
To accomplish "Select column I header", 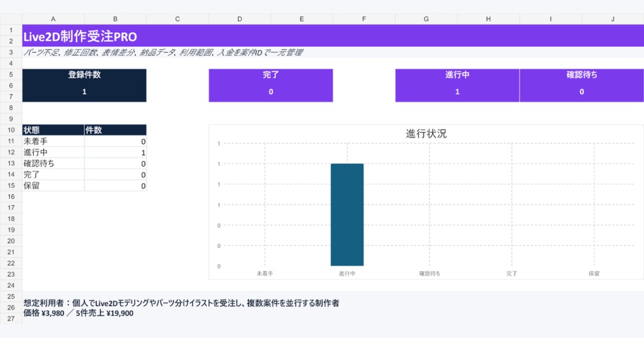I will (x=550, y=19).
